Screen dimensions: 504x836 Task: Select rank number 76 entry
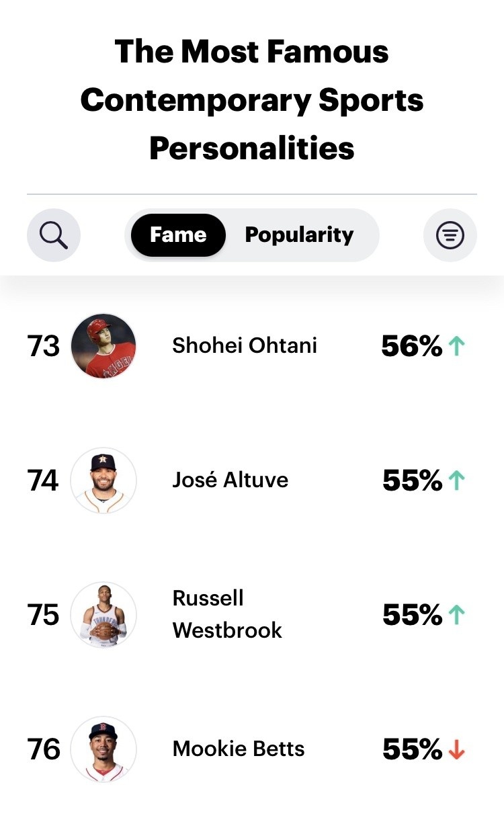pos(44,749)
